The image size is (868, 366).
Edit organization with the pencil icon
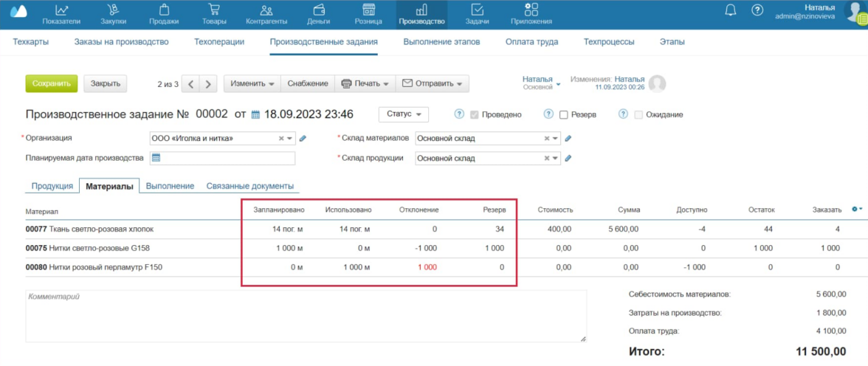(x=303, y=138)
